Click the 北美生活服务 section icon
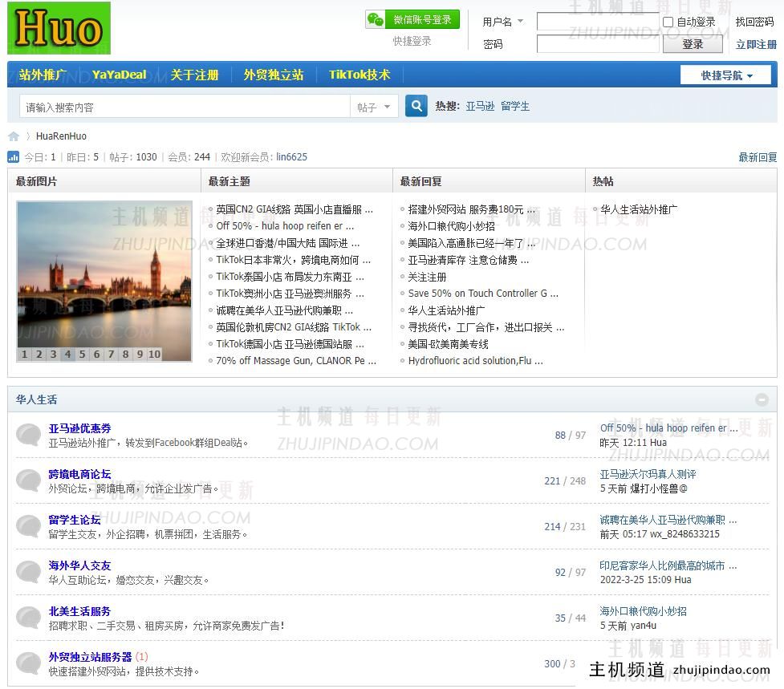Screen dimensions: 784x689 [x=27, y=617]
